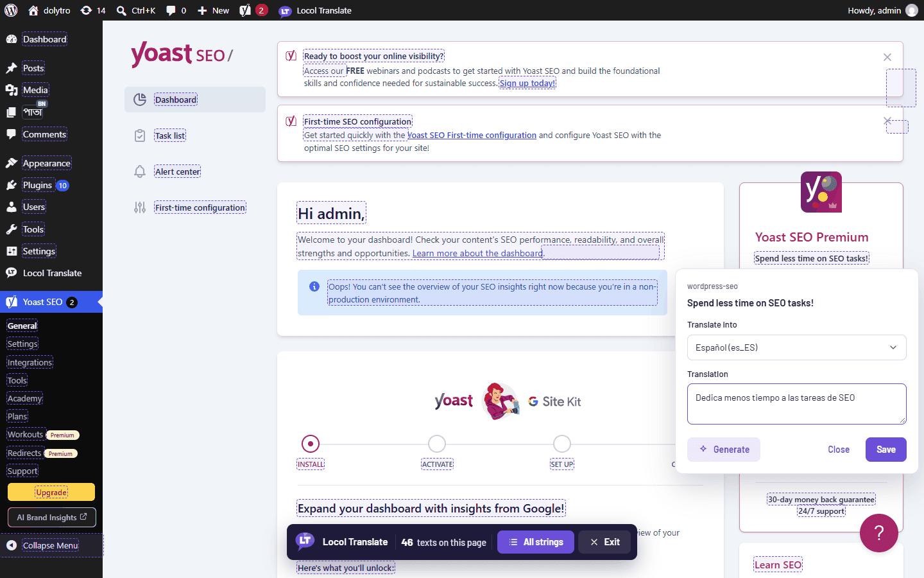Open the WordPress logo menu in admin bar
Image resolution: width=924 pixels, height=578 pixels.
pos(10,10)
